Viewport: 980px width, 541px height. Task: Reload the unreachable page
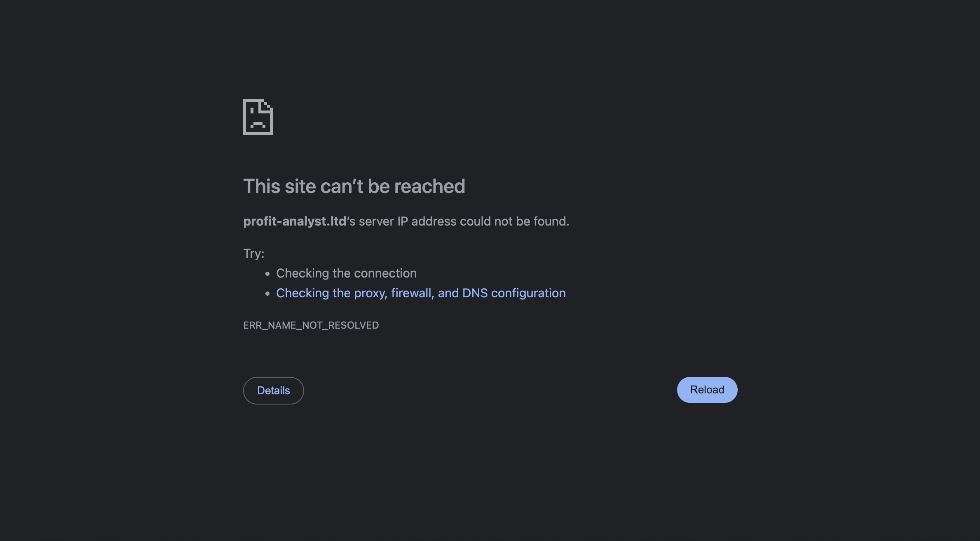point(707,390)
